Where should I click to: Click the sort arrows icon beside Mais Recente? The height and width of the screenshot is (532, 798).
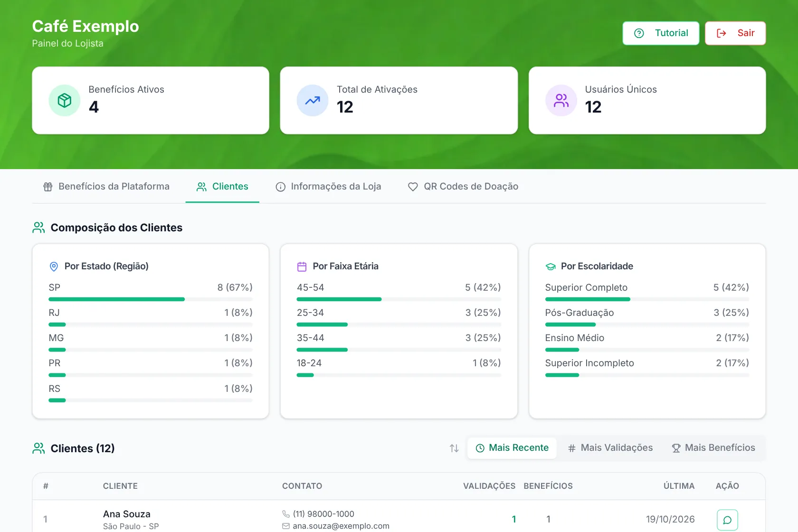tap(454, 448)
